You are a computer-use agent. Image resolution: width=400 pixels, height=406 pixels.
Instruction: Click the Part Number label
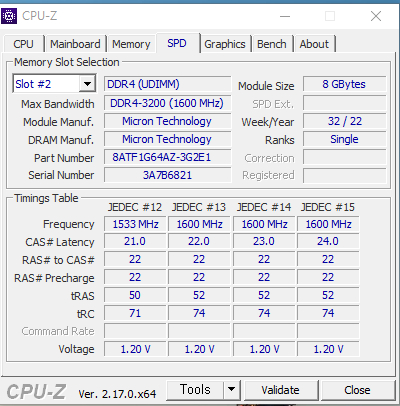pos(64,158)
